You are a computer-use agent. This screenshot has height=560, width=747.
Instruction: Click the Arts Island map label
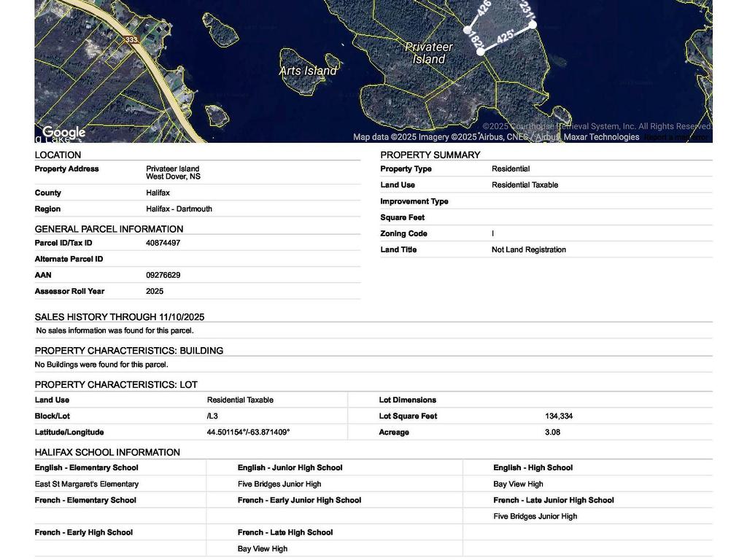point(308,71)
